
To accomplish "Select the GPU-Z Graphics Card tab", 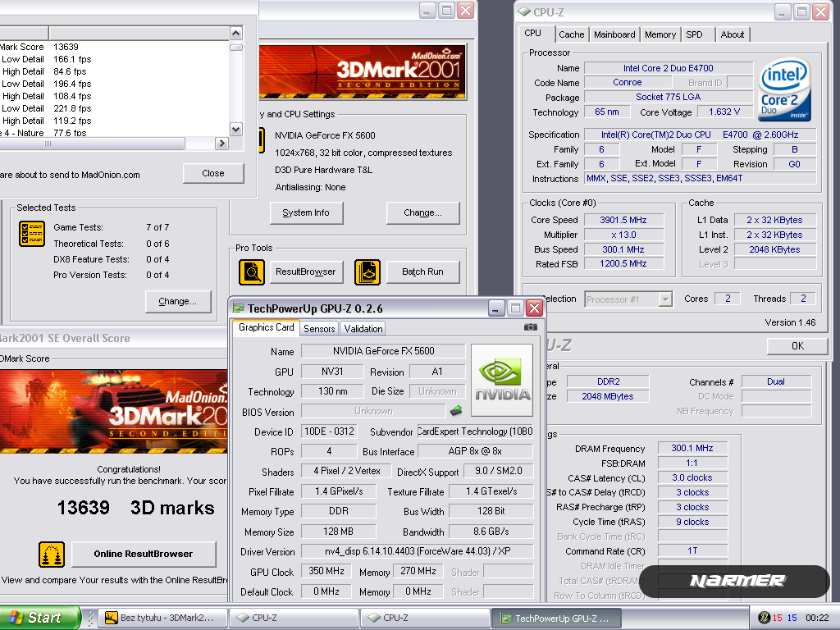I will click(267, 327).
